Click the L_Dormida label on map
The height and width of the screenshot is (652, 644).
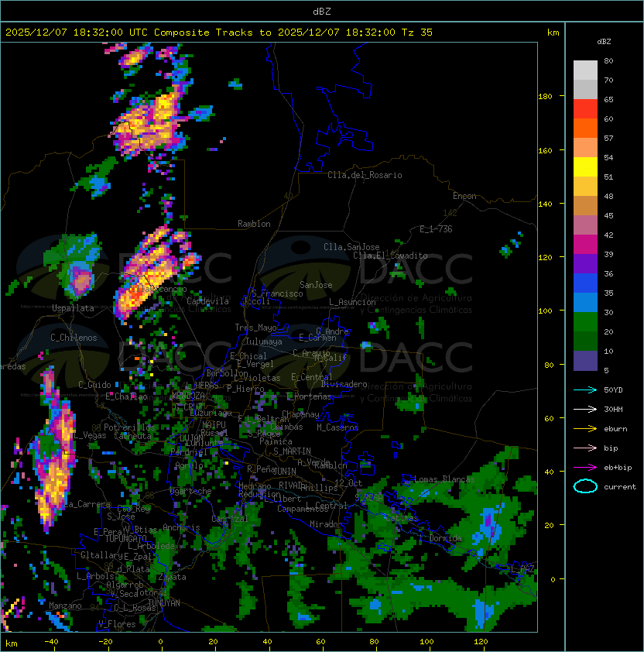pos(440,538)
